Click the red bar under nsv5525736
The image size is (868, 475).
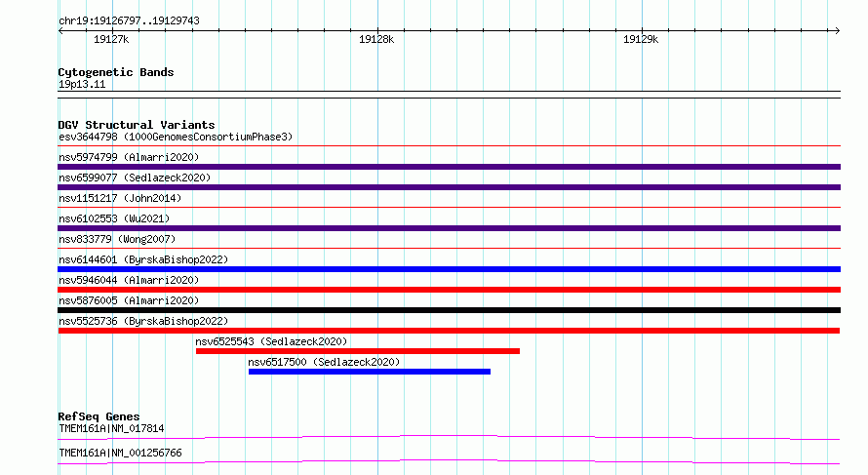449,331
